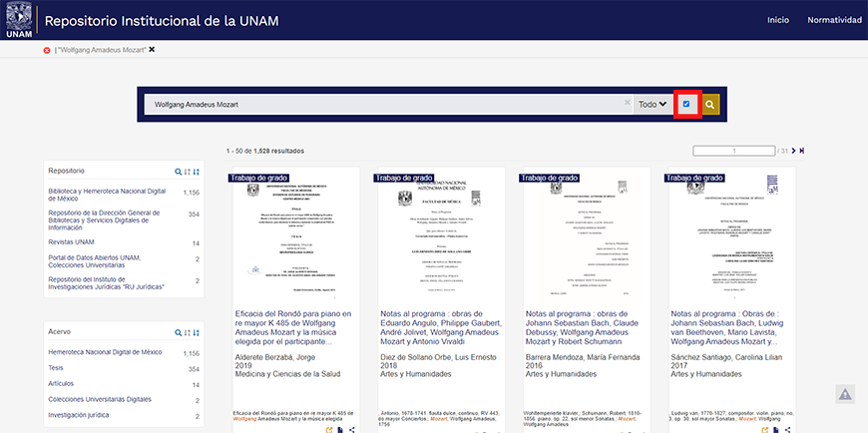868x433 pixels.
Task: Click author "Barrera Mendoza, María Fernanda"
Action: [583, 357]
